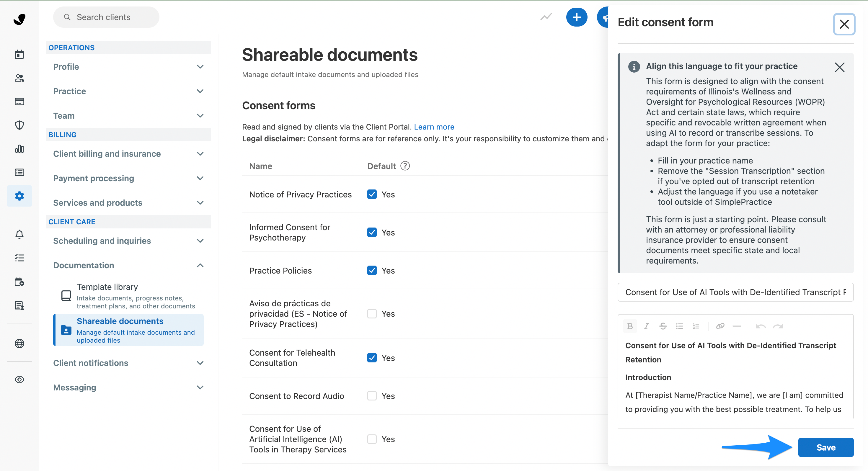Edit the consent form title field

[735, 292]
